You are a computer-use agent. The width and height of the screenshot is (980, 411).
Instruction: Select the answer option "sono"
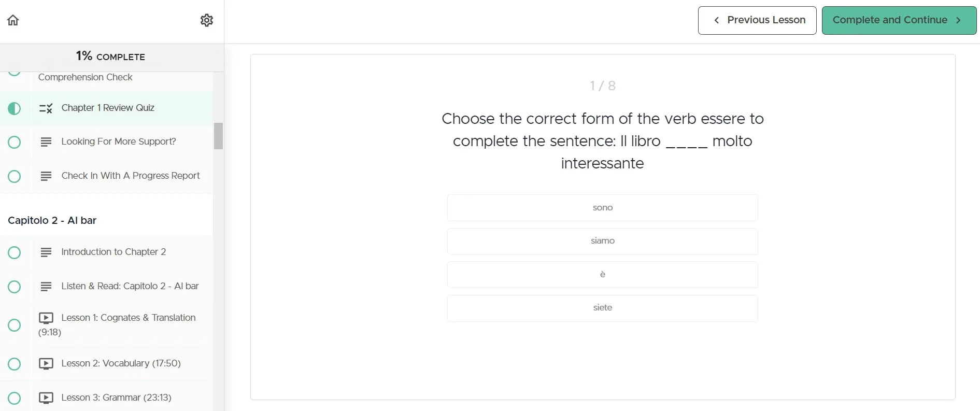point(602,208)
